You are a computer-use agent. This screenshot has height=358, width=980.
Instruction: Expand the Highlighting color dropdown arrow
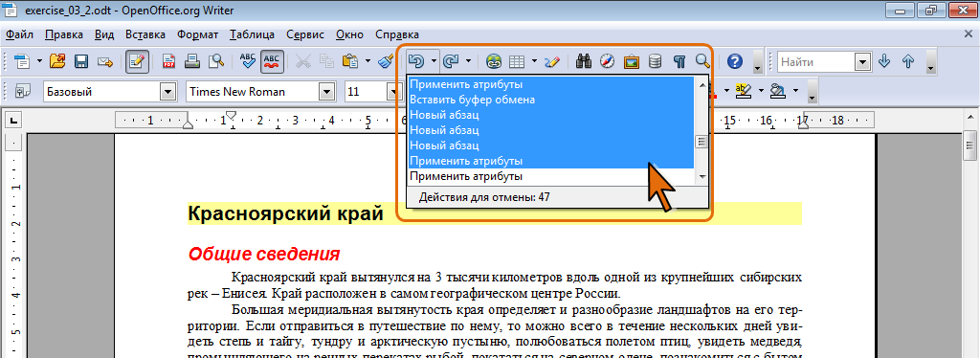[761, 91]
